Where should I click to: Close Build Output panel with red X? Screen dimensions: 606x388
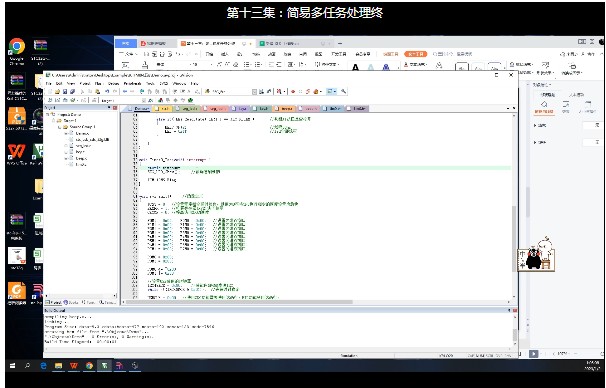(515, 310)
